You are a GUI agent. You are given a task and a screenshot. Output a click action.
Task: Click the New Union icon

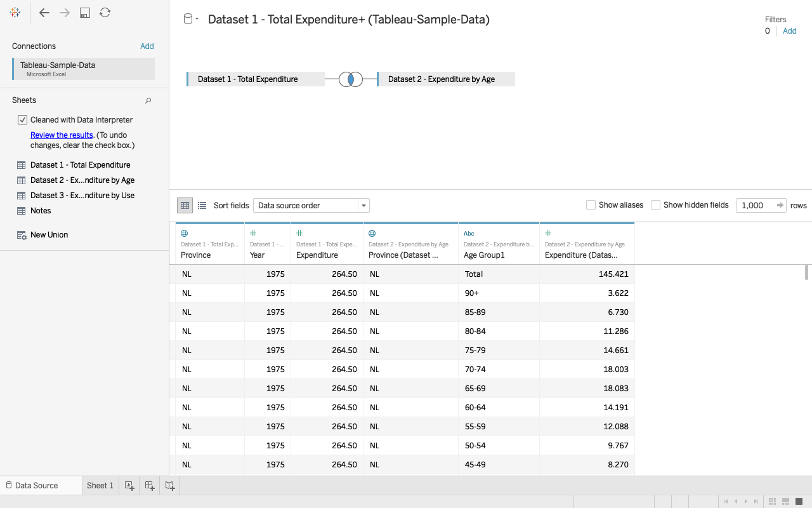click(x=21, y=235)
